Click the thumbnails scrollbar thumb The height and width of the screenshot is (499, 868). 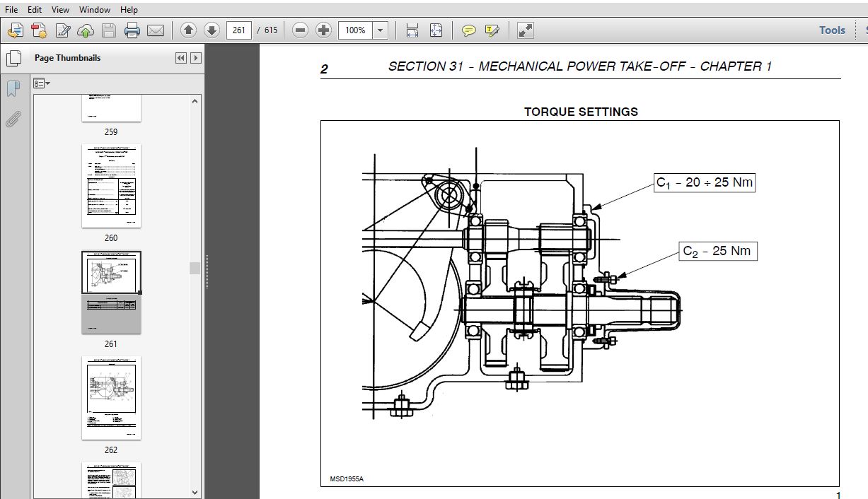coord(195,268)
